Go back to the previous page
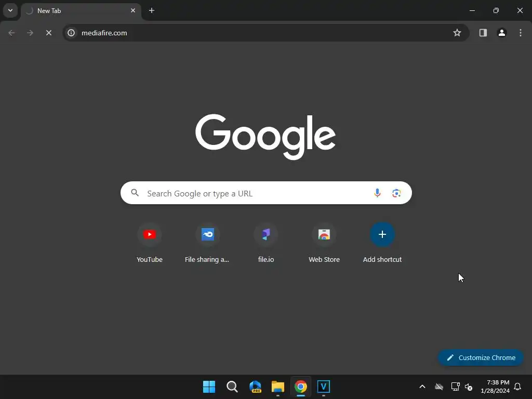Image resolution: width=532 pixels, height=399 pixels. click(11, 33)
